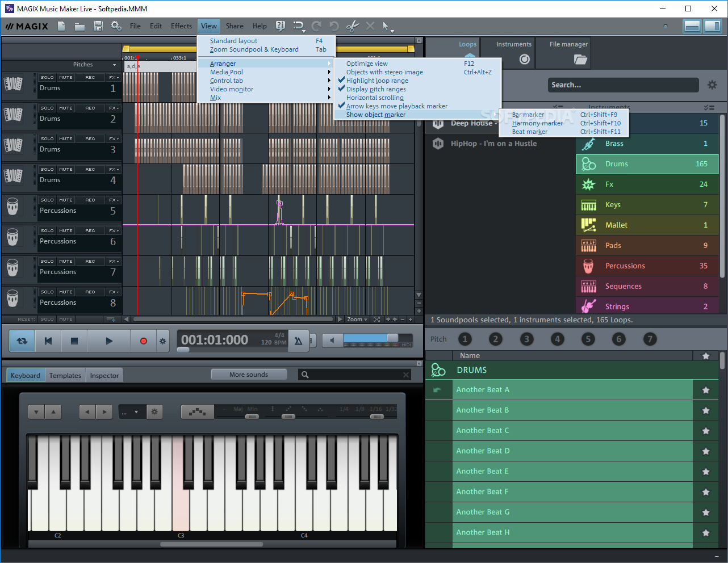Click the File manager folder icon
Viewport: 728px width, 563px height.
pyautogui.click(x=580, y=59)
